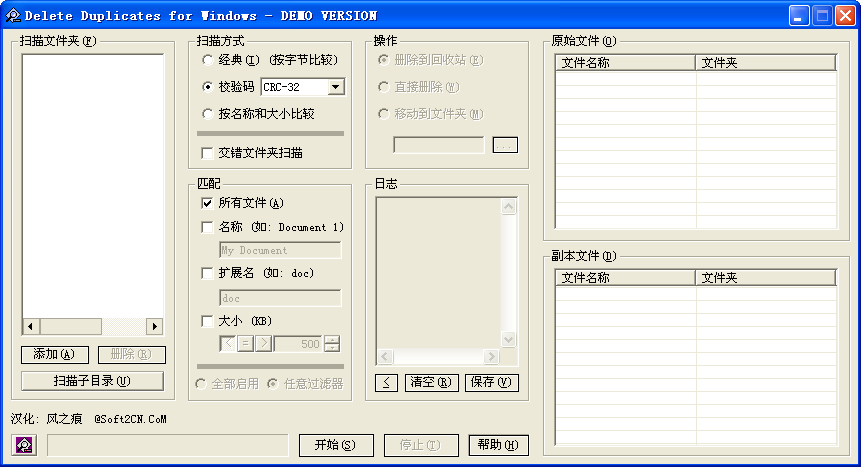Select 按名称和大小比较 radio option
861x467 pixels.
(x=208, y=114)
